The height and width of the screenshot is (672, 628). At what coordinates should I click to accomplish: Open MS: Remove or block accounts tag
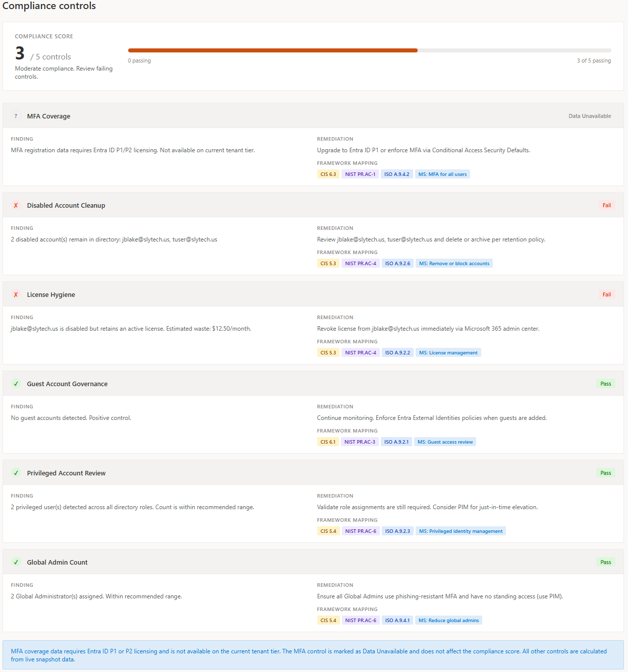click(454, 263)
